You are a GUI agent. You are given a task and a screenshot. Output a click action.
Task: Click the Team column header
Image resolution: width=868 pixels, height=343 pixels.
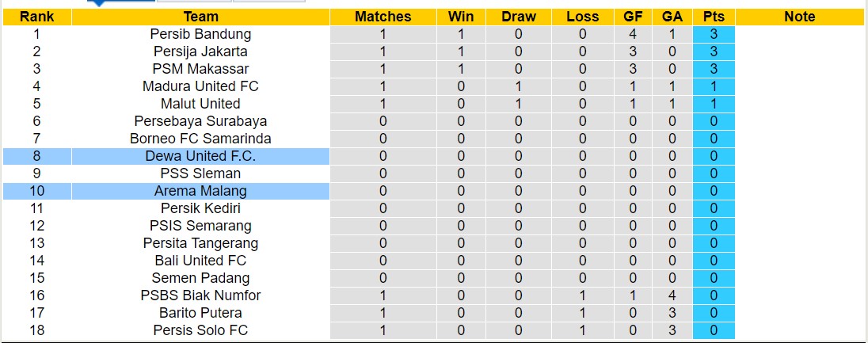click(200, 17)
